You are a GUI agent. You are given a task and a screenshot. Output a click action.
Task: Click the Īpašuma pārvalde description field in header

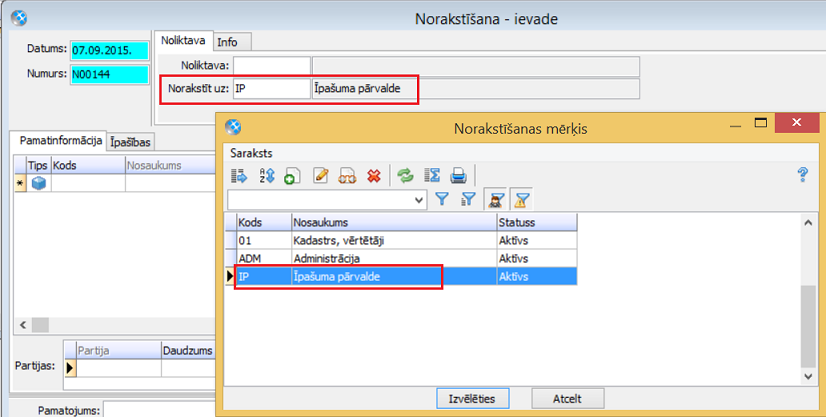pos(476,89)
